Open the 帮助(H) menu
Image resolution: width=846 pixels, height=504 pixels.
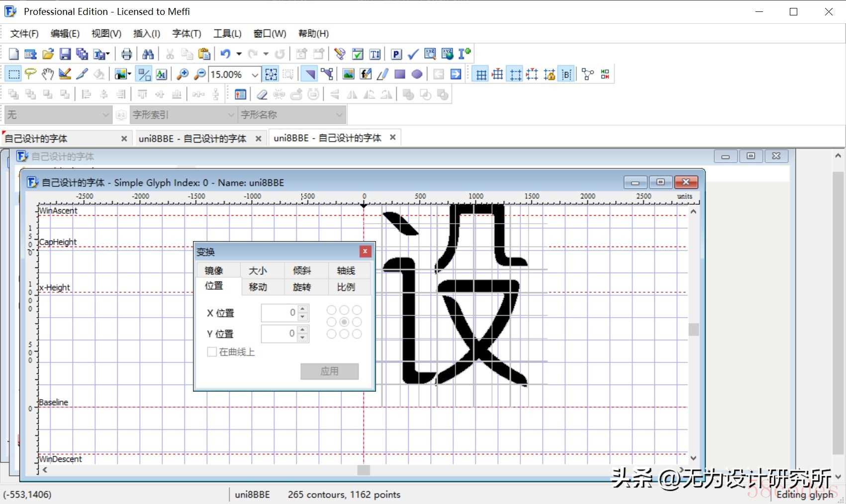[x=313, y=33]
